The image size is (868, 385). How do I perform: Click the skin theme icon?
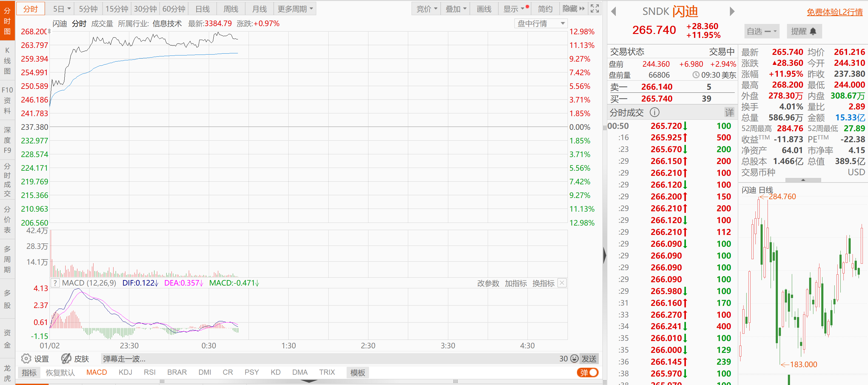66,359
